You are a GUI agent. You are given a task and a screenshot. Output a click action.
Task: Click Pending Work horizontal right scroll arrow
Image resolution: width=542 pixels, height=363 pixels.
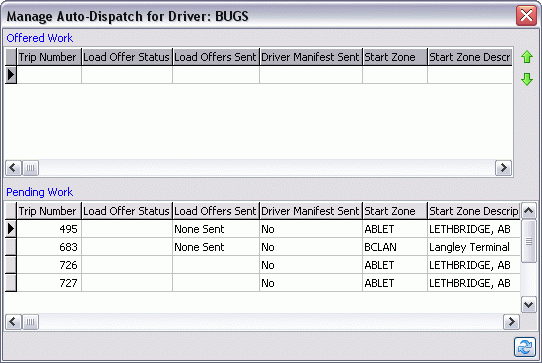click(511, 322)
